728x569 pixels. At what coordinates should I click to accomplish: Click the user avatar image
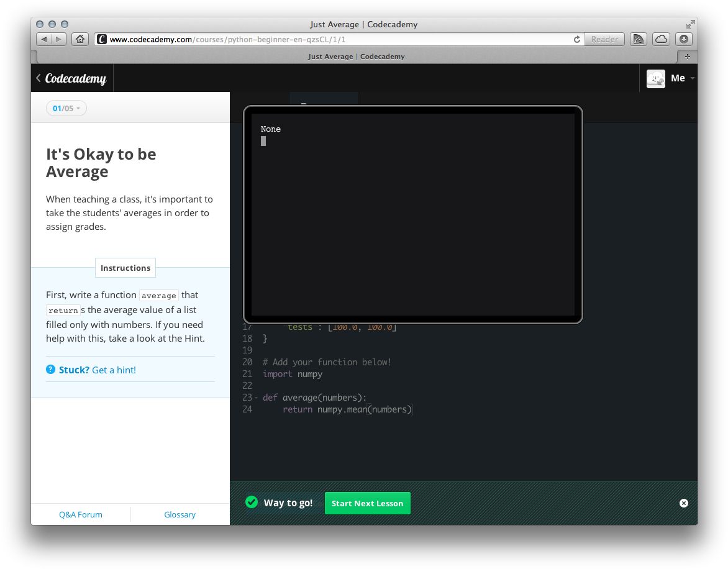point(655,78)
